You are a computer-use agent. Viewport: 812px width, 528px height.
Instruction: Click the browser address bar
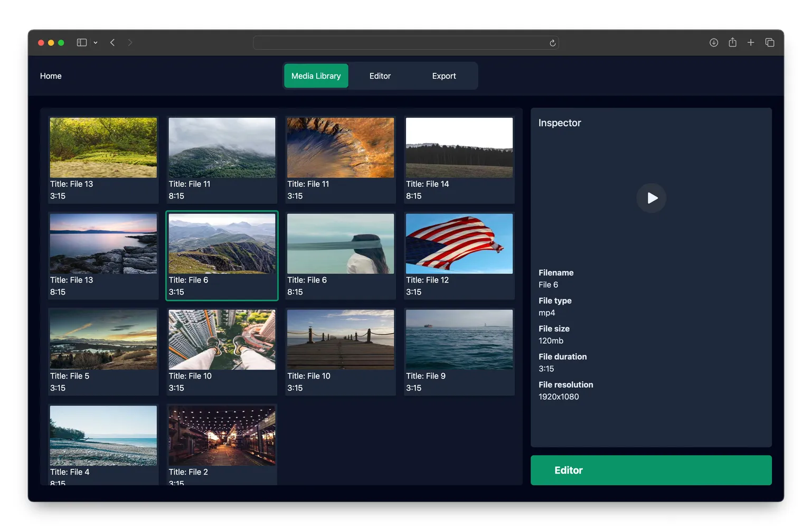click(405, 43)
